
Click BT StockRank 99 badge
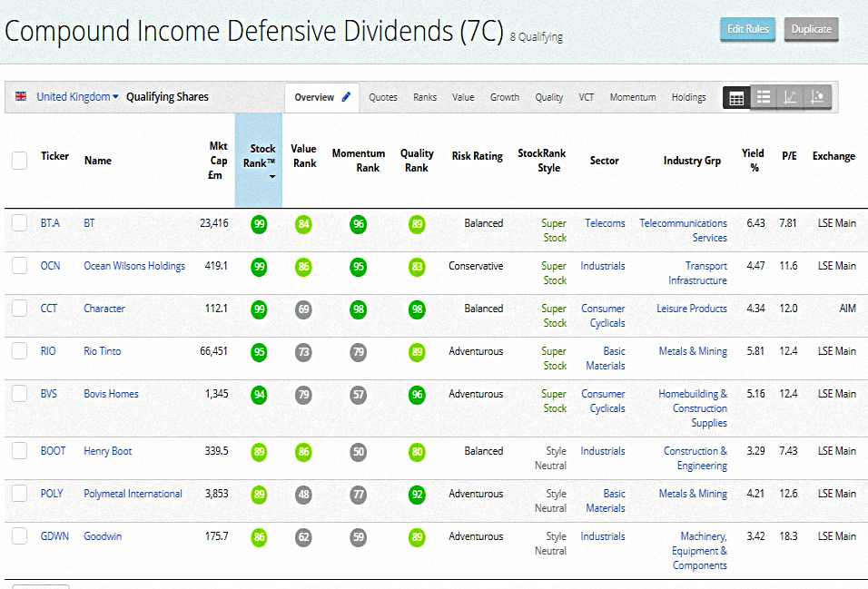coord(259,224)
